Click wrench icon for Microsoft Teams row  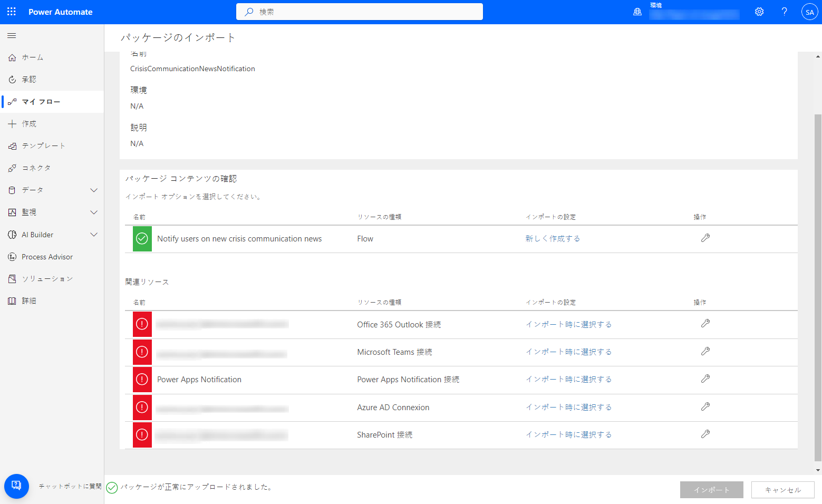[x=705, y=351]
